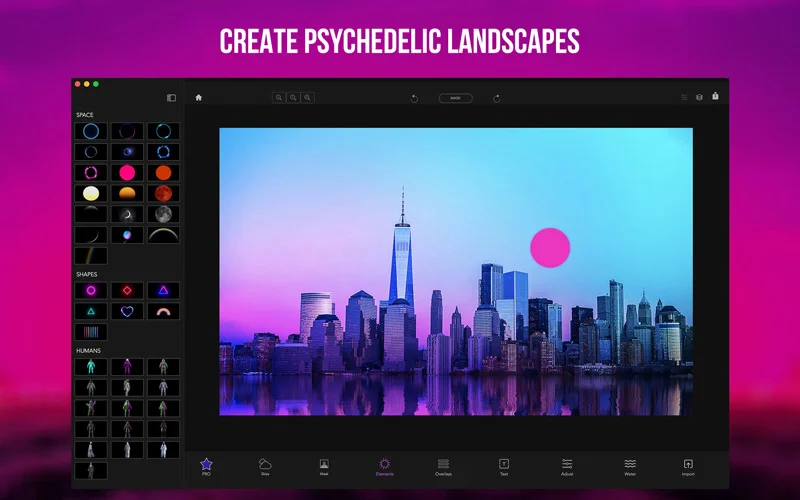Click the pill-shaped button in top toolbar
800x500 pixels.
point(455,98)
